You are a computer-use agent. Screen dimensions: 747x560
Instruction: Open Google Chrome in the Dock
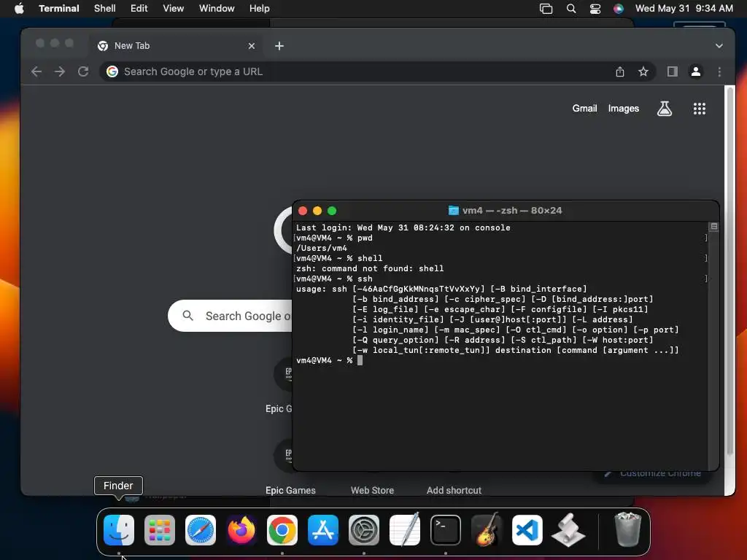[282, 530]
